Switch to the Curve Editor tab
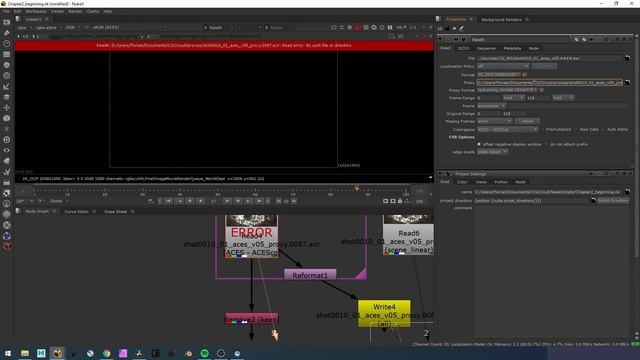 pos(76,211)
